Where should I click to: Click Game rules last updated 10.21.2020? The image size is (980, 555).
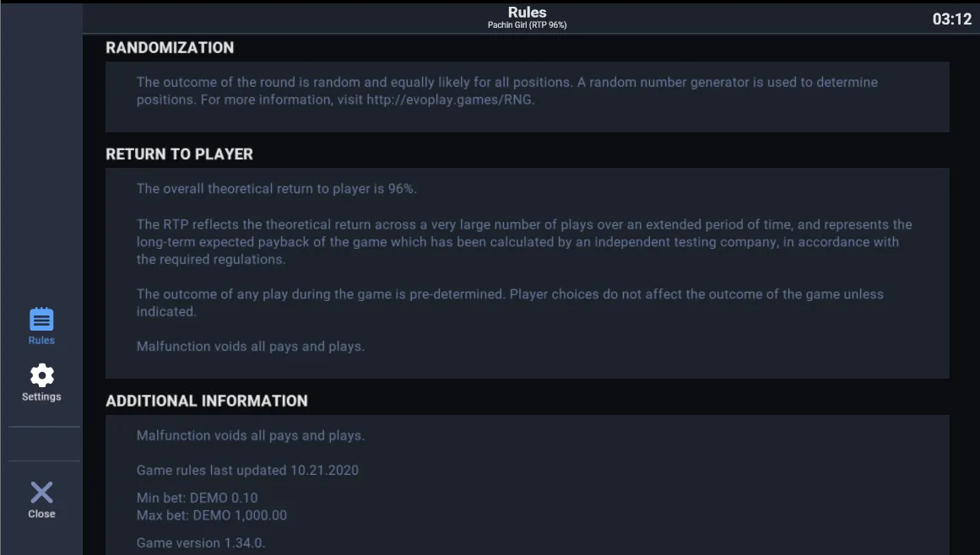click(247, 470)
